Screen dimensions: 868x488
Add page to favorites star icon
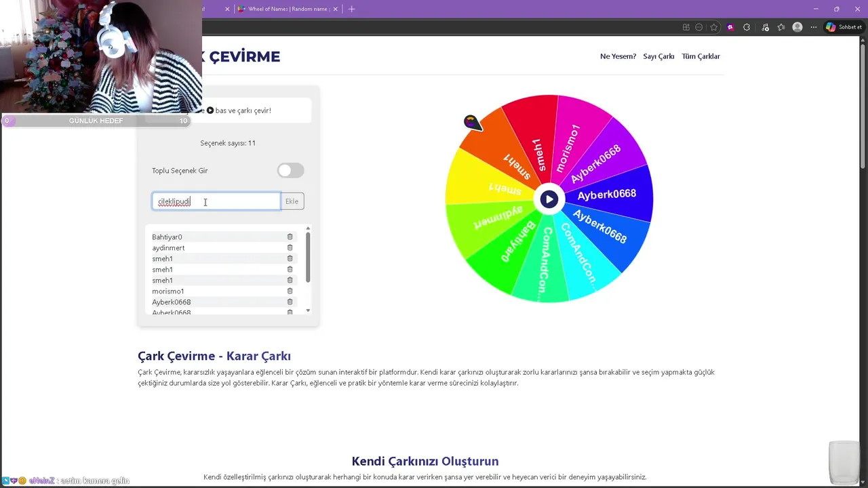click(714, 27)
